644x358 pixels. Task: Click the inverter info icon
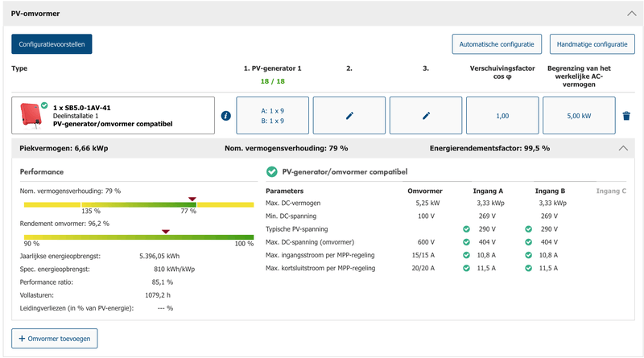click(225, 116)
